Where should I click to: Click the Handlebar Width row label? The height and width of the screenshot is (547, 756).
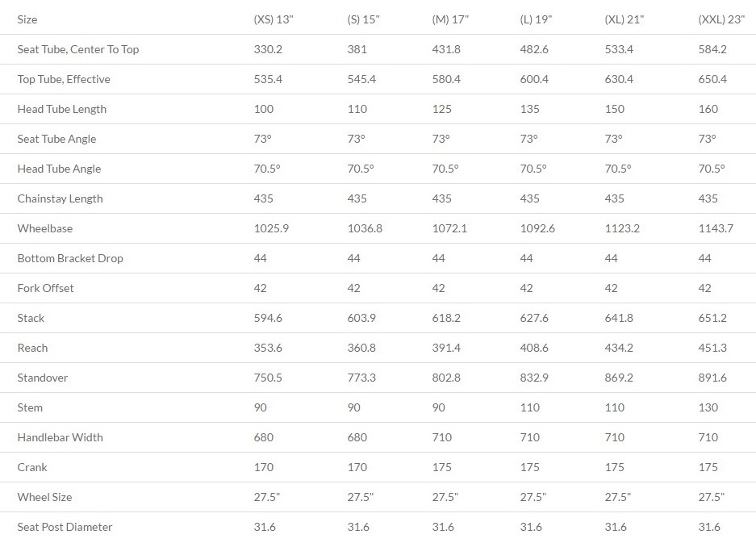(x=61, y=437)
